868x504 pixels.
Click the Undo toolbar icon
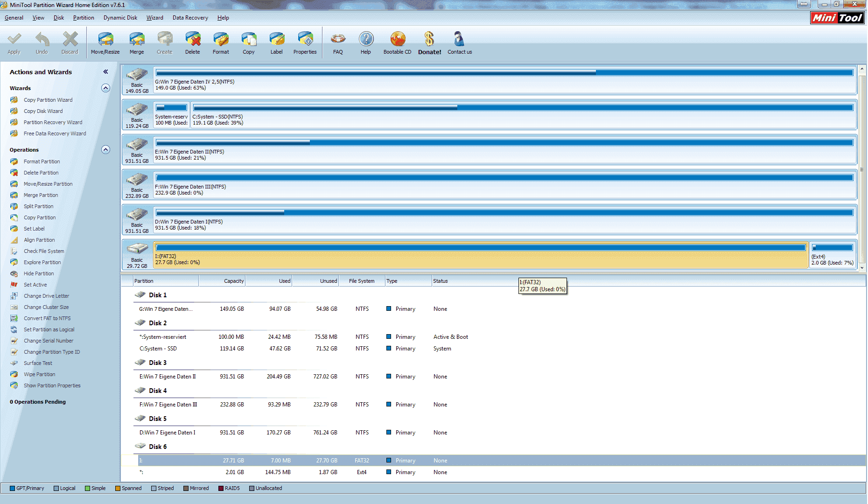pyautogui.click(x=42, y=43)
